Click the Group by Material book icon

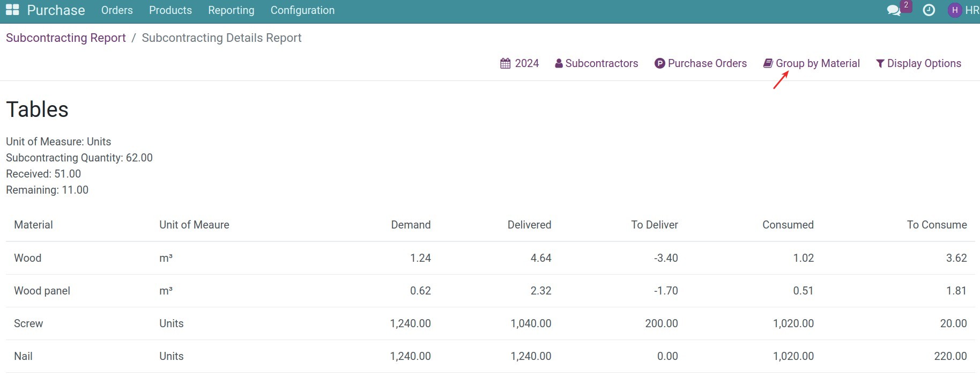(x=768, y=63)
